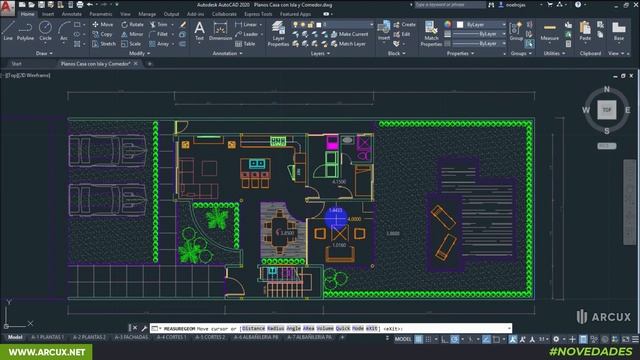Click the Group tool
The width and height of the screenshot is (640, 360).
[516, 31]
